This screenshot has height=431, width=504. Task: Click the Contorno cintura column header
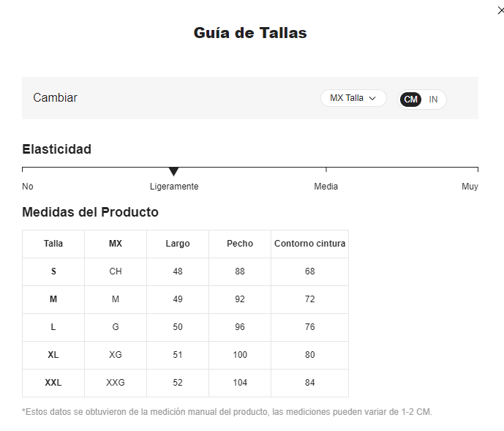pos(310,244)
